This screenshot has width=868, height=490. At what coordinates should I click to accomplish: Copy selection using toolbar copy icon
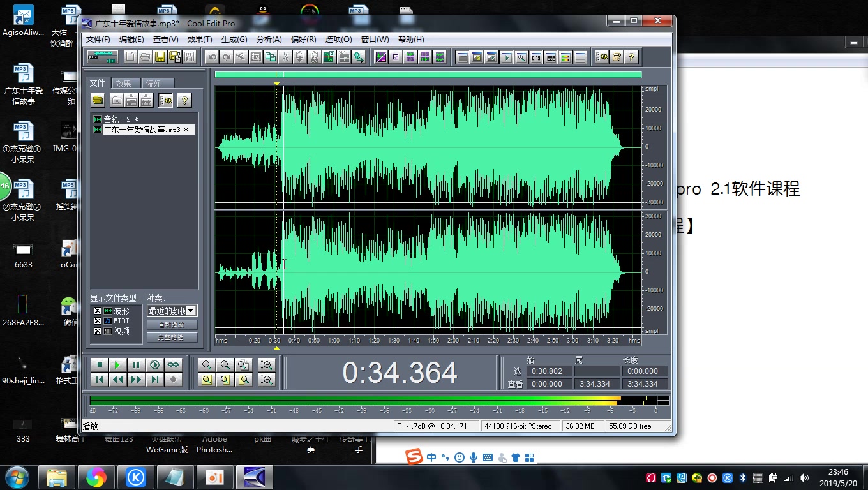pyautogui.click(x=271, y=57)
